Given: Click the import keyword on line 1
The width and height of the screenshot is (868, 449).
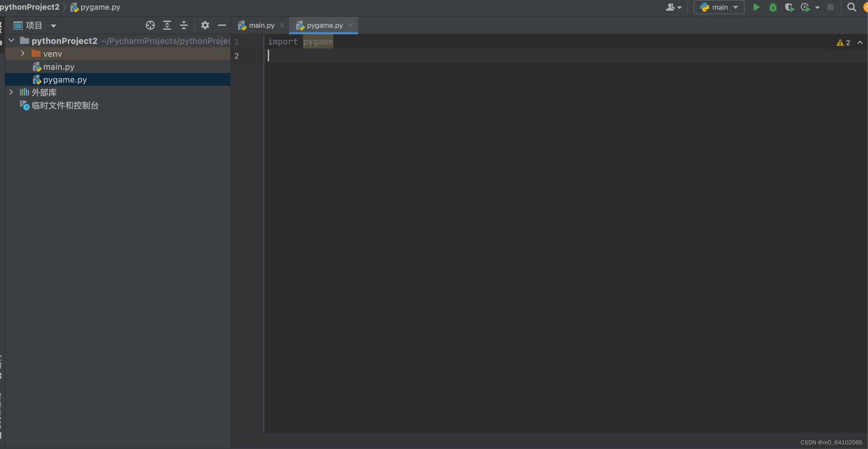Looking at the screenshot, I should 283,42.
